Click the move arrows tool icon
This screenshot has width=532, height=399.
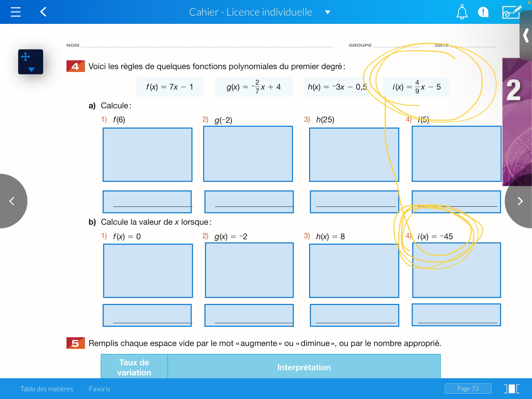pos(25,57)
